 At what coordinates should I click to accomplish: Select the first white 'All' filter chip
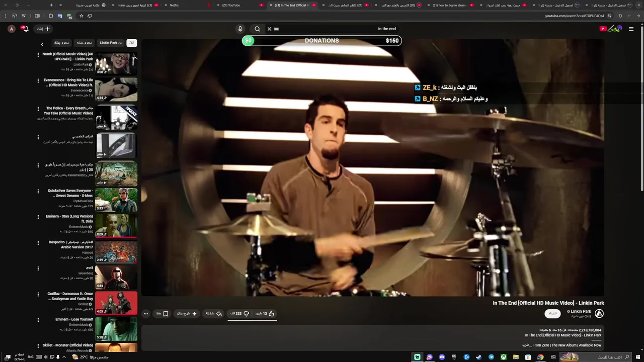pyautogui.click(x=132, y=43)
